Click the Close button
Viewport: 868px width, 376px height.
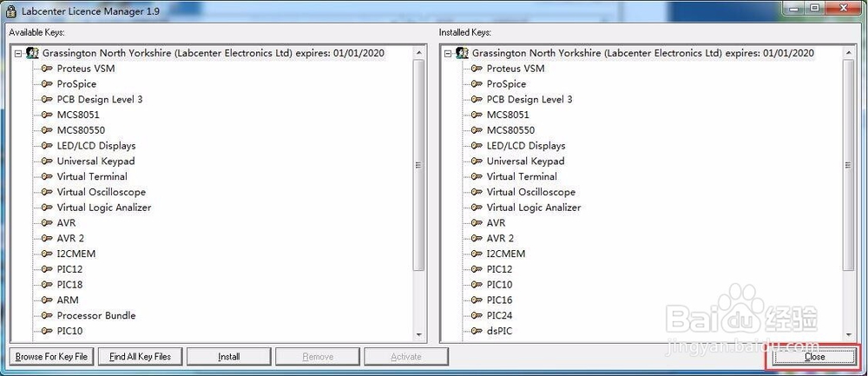click(x=815, y=357)
